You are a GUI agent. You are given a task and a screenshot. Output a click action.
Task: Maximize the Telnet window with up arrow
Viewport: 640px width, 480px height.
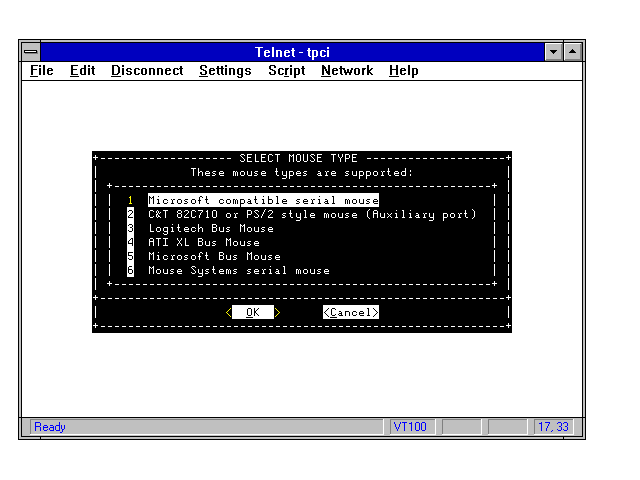click(573, 51)
